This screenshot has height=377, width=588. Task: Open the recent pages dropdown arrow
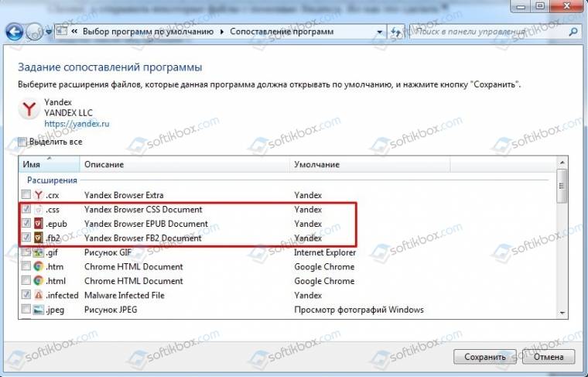pos(50,32)
